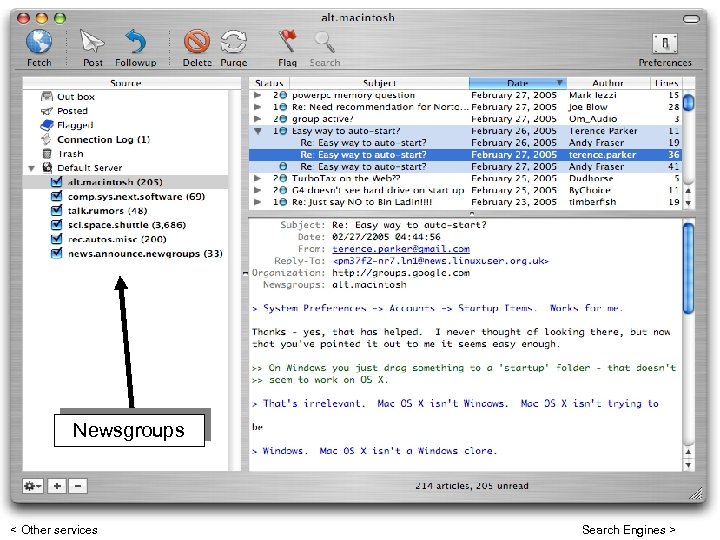Open the Connection Log entry icon
This screenshot has height=540, width=720.
pyautogui.click(x=46, y=139)
